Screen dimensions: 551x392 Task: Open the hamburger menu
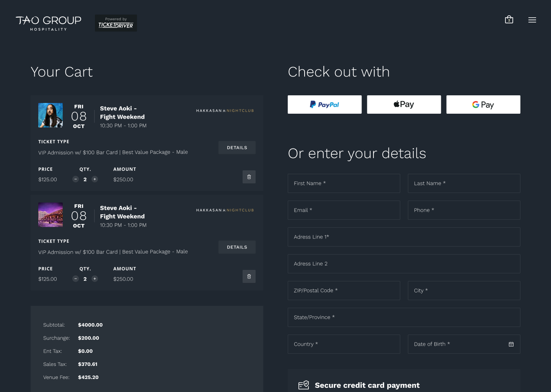532,20
